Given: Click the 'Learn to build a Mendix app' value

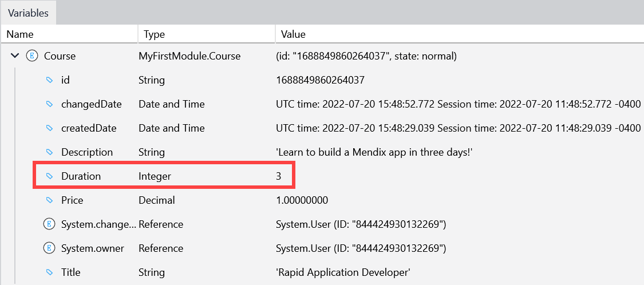Looking at the screenshot, I should pyautogui.click(x=376, y=152).
